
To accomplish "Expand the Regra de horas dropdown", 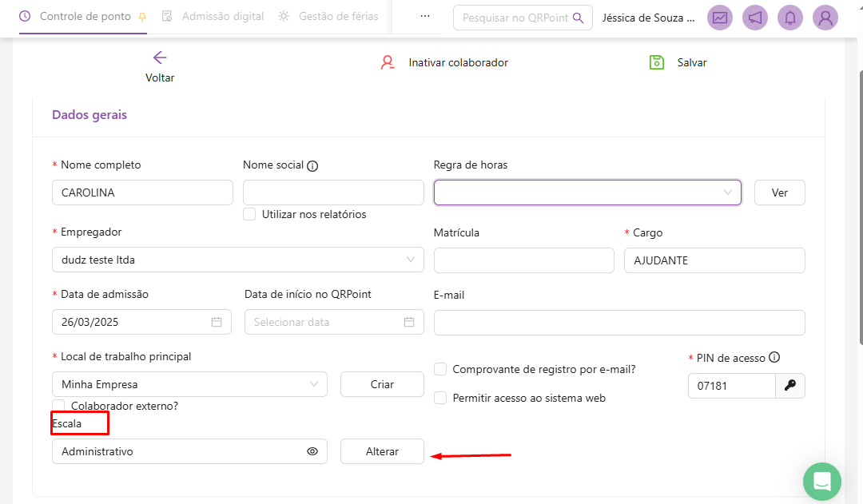I will point(587,192).
